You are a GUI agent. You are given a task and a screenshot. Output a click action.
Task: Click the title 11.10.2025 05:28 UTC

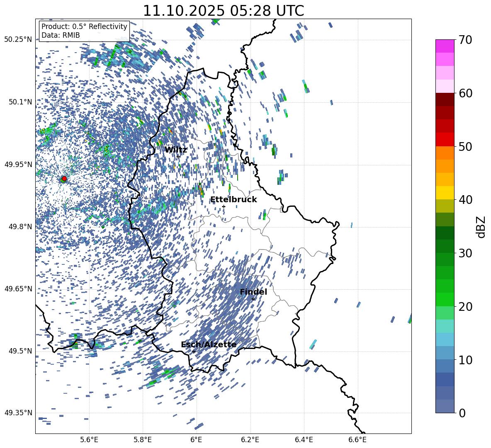[x=223, y=11]
